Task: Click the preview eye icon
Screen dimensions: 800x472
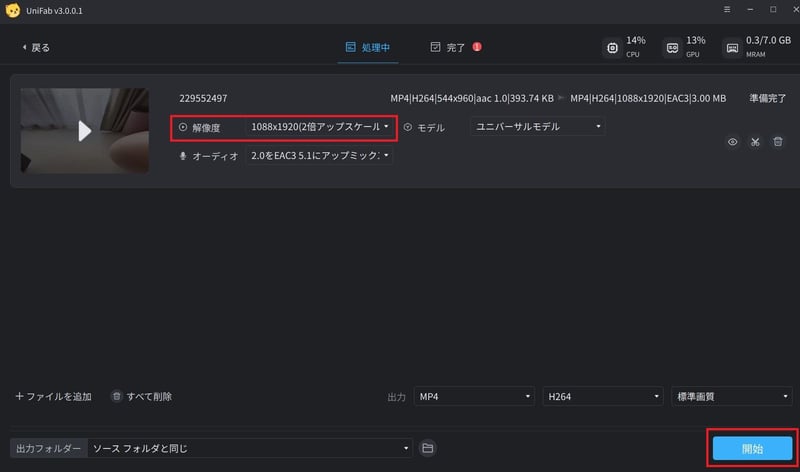Action: pos(732,142)
